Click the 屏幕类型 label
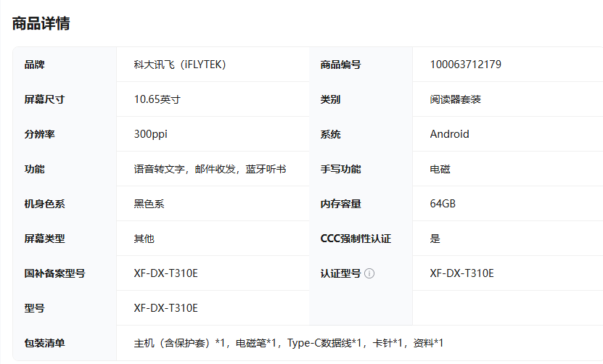Image resolution: width=603 pixels, height=364 pixels. [x=44, y=239]
